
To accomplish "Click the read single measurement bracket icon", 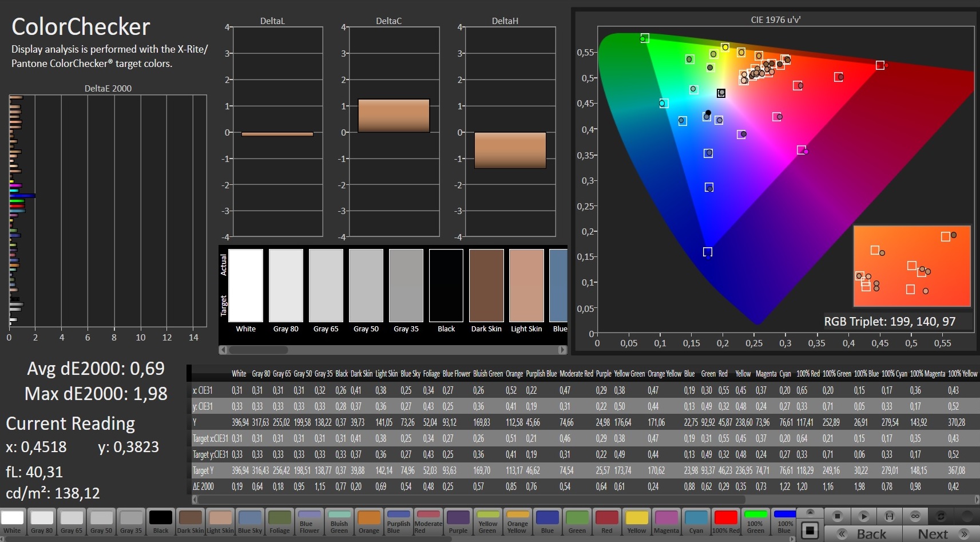I will click(890, 516).
